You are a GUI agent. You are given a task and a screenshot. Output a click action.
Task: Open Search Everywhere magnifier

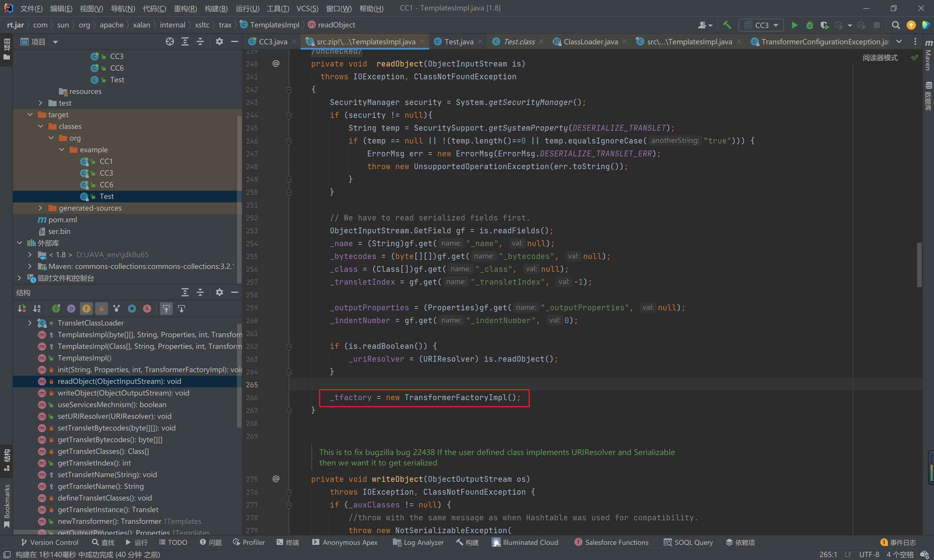(x=895, y=25)
